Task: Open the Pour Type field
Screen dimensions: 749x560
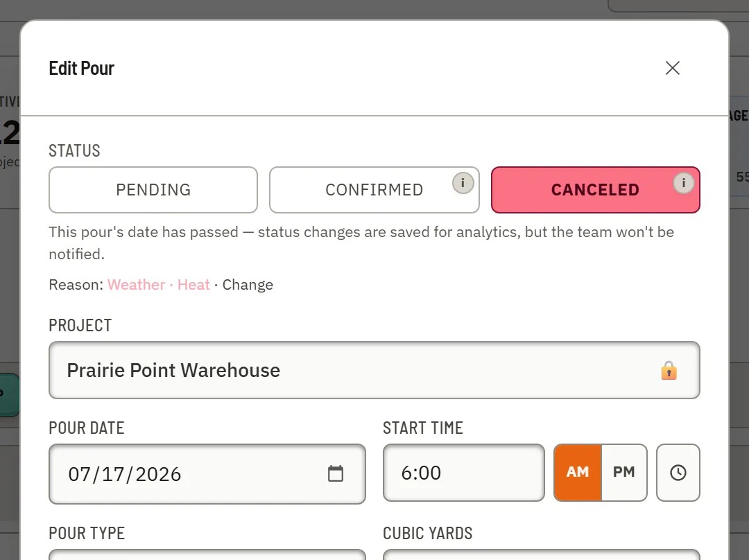Action: (207, 554)
